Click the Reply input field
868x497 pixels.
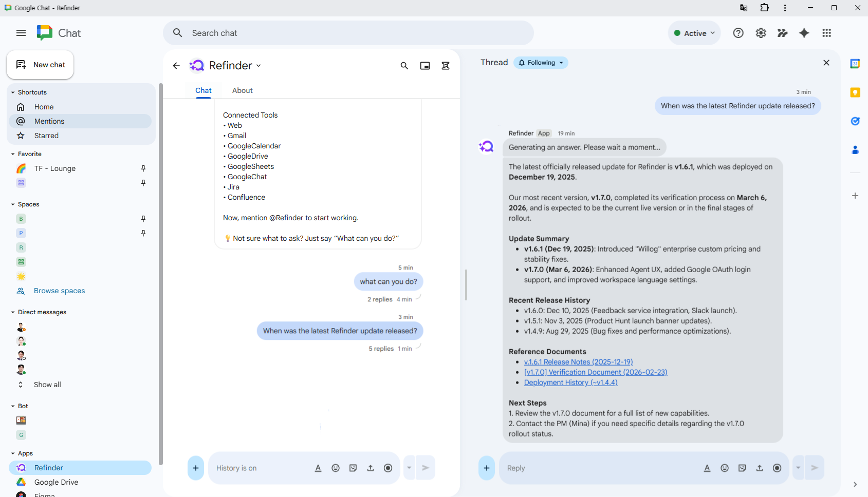click(591, 468)
